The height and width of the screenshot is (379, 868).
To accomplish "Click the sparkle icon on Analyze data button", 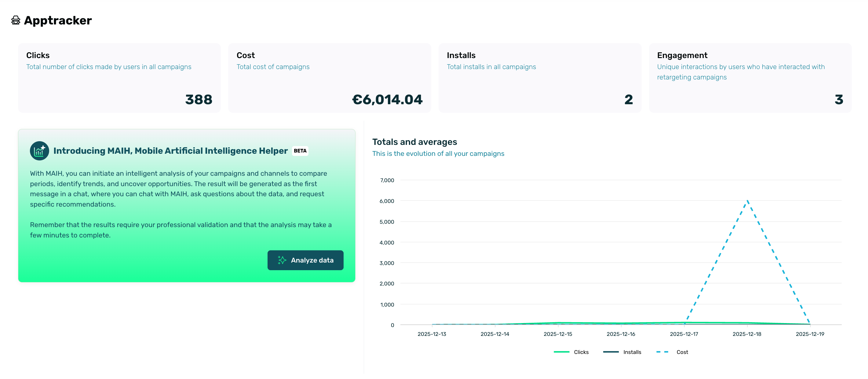I will tap(282, 260).
